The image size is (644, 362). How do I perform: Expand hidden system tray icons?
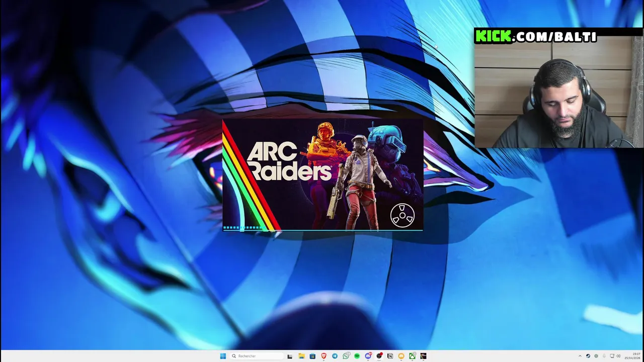click(580, 356)
